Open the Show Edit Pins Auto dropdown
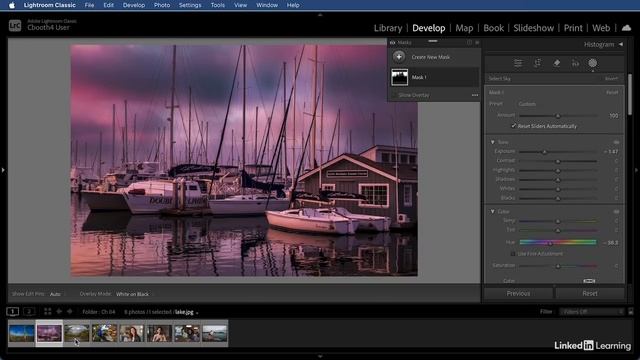This screenshot has width=640, height=360. pos(56,294)
